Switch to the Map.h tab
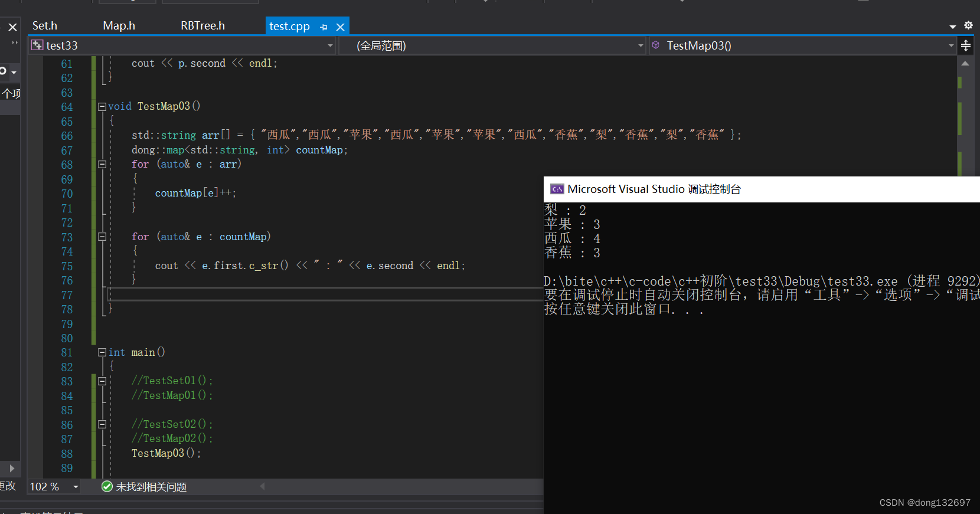Image resolution: width=980 pixels, height=514 pixels. (x=119, y=25)
